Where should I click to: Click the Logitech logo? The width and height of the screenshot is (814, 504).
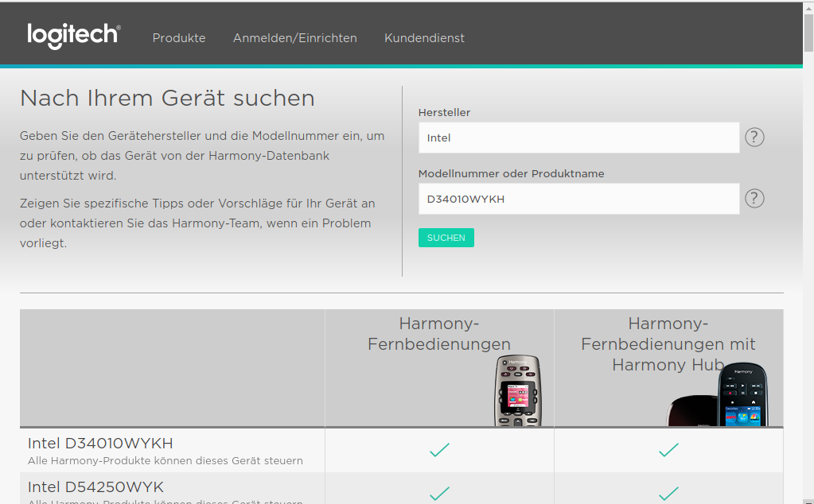click(x=74, y=36)
